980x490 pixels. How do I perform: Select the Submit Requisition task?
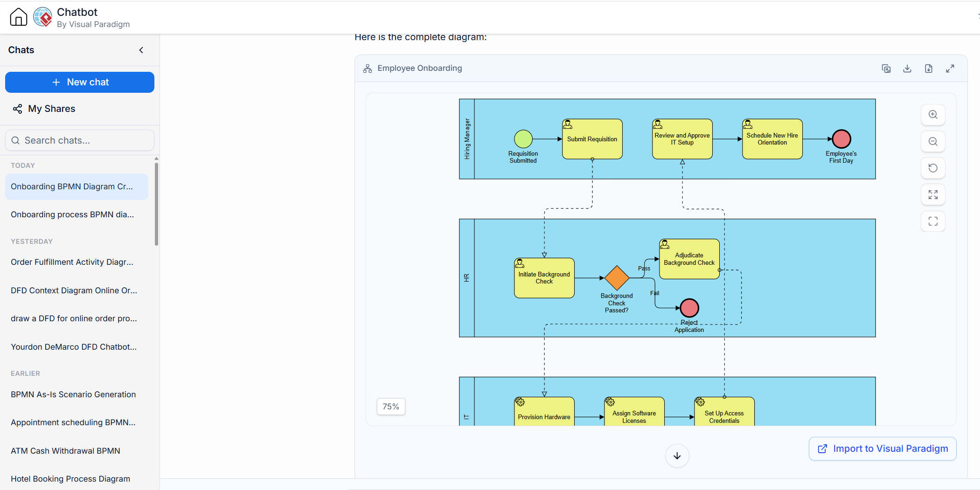[x=592, y=139]
